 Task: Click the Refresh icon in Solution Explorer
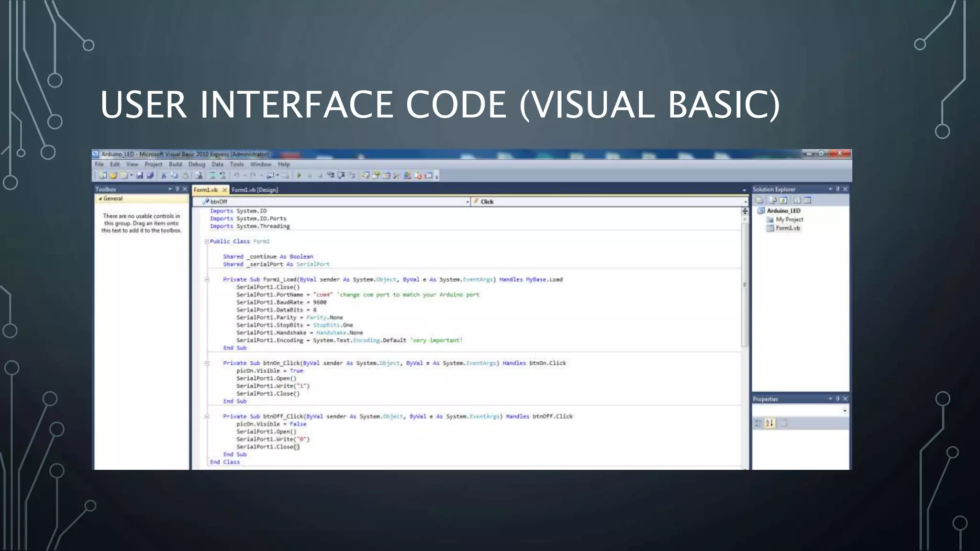(x=783, y=200)
